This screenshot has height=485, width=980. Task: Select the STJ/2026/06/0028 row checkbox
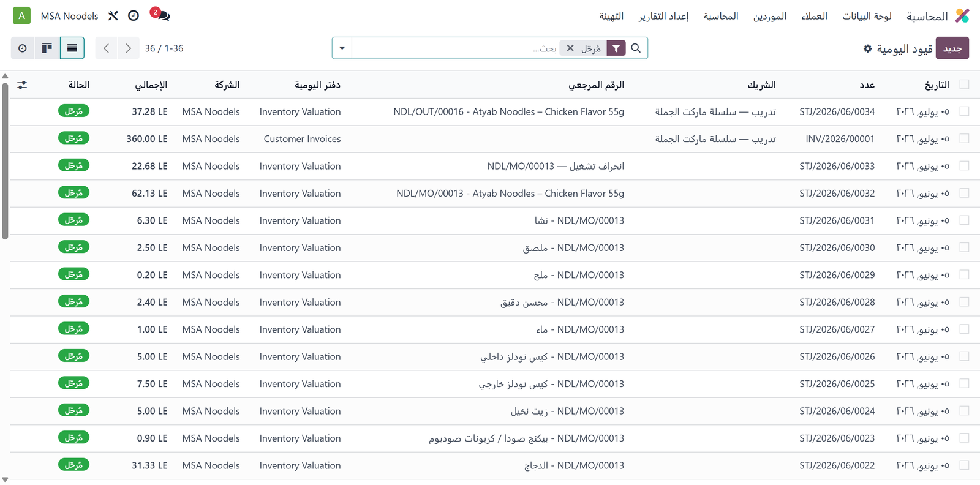[964, 302]
